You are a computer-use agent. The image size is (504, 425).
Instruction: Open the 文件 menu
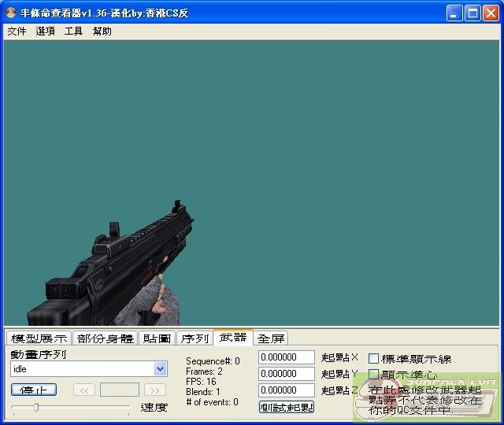click(x=17, y=31)
